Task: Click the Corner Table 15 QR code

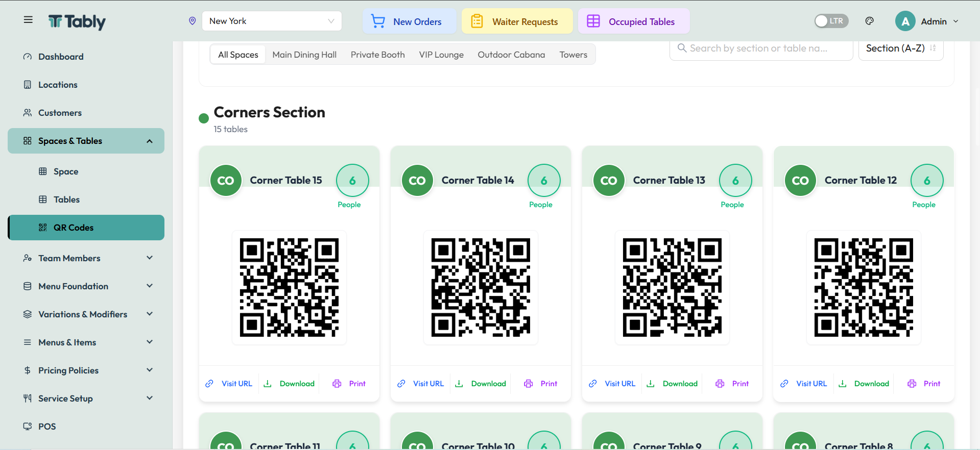Action: pos(289,288)
